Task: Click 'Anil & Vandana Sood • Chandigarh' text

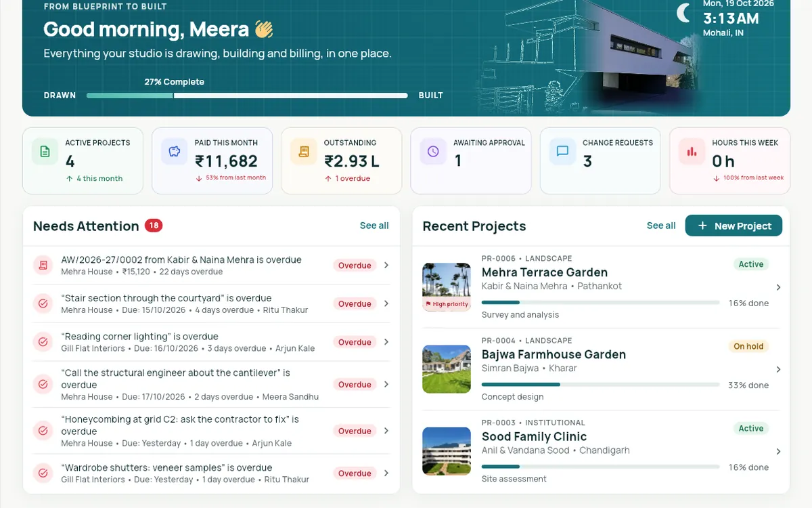Action: tap(556, 450)
